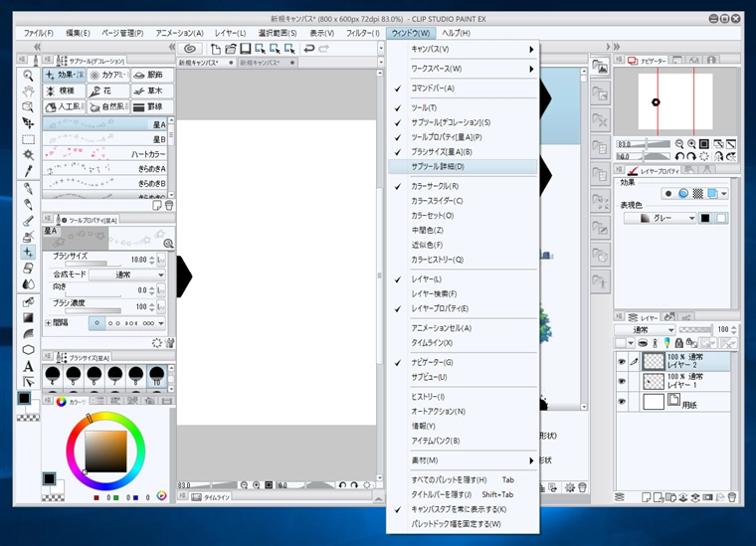This screenshot has height=546, width=756.
Task: Delete layer with trash icon in layer panel
Action: click(x=732, y=497)
